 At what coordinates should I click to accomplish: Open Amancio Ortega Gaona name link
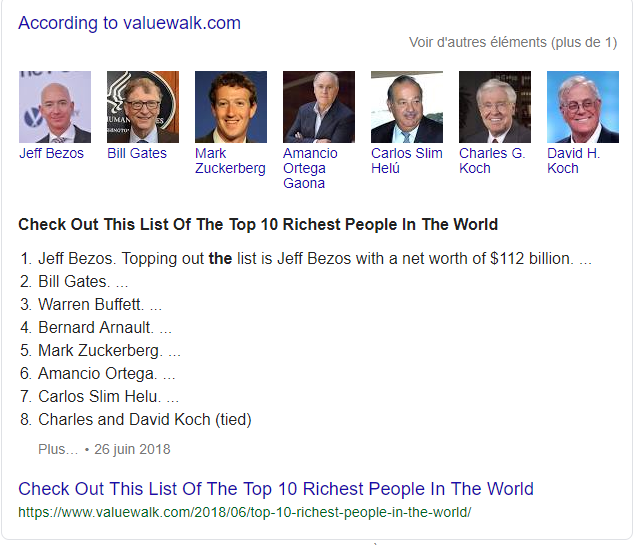(310, 168)
